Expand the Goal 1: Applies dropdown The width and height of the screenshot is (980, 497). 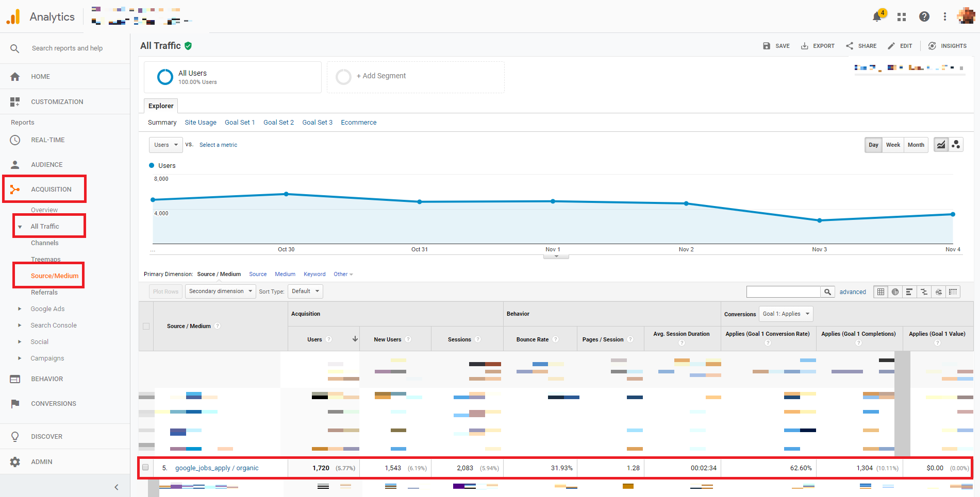(x=786, y=314)
